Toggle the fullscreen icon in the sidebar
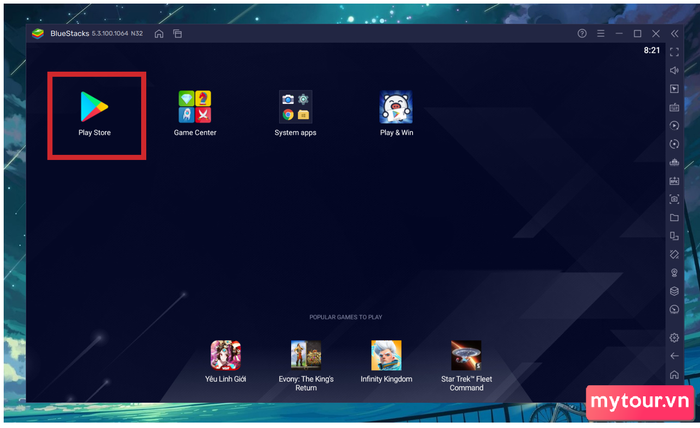The image size is (700, 428). 674,52
